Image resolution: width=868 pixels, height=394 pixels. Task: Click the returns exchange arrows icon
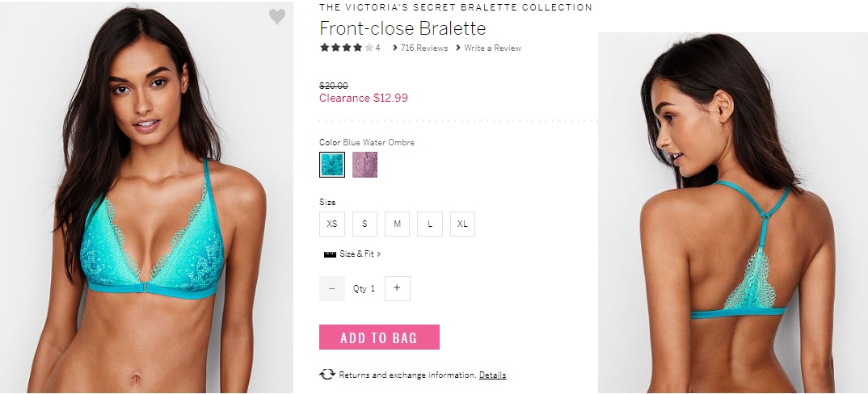click(327, 375)
